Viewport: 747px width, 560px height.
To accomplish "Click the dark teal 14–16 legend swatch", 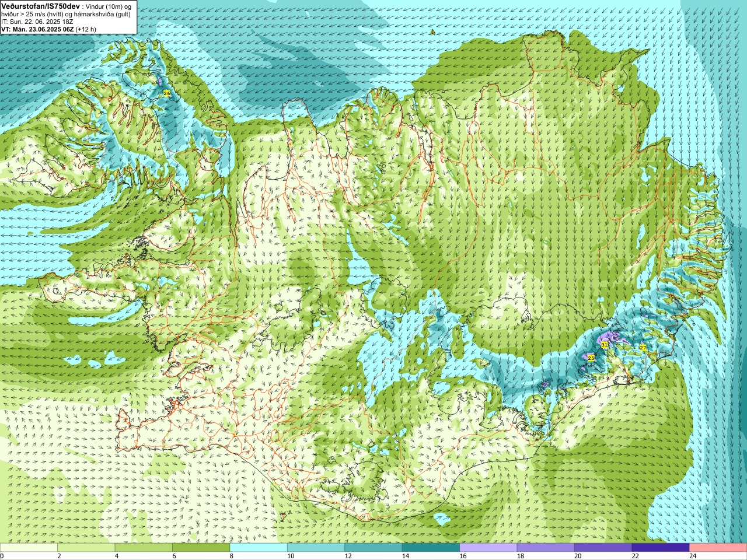I will [x=431, y=548].
